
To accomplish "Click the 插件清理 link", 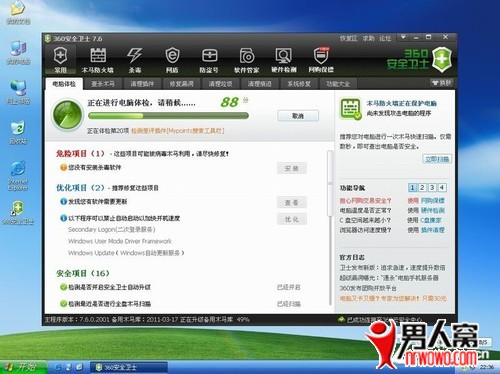I will [x=432, y=230].
